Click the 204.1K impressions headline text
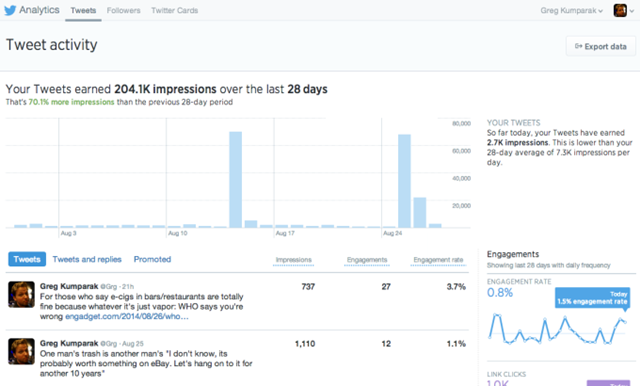 click(165, 89)
